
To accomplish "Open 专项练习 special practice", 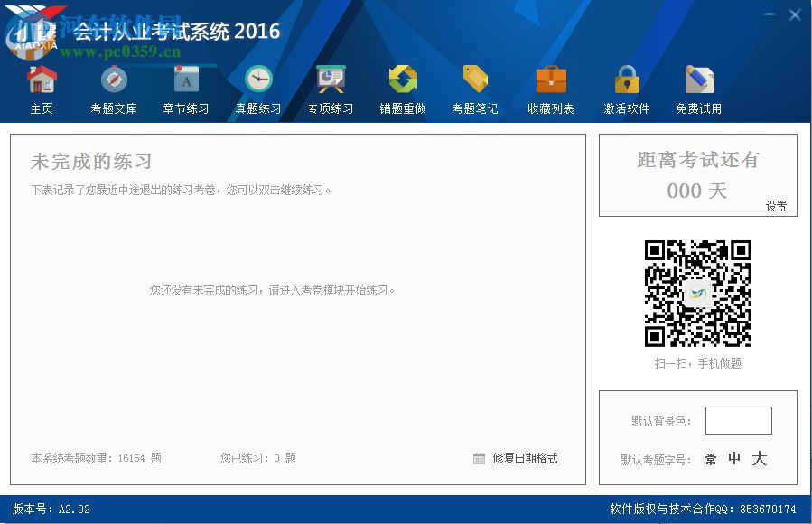I will coord(330,90).
